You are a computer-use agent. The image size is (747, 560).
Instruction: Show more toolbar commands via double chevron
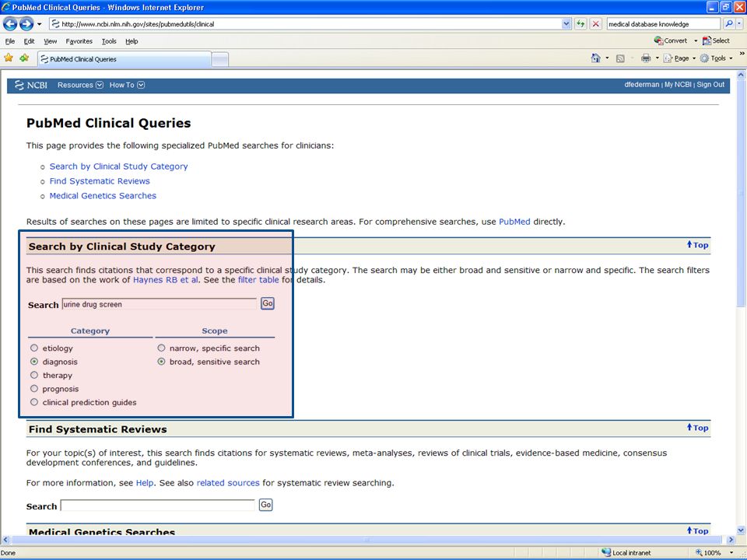pyautogui.click(x=742, y=54)
